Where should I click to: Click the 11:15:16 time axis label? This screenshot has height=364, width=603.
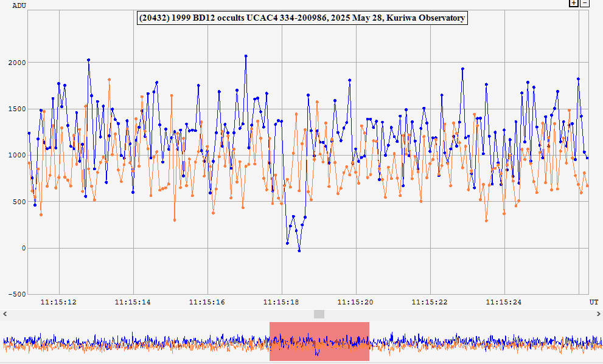click(x=207, y=302)
